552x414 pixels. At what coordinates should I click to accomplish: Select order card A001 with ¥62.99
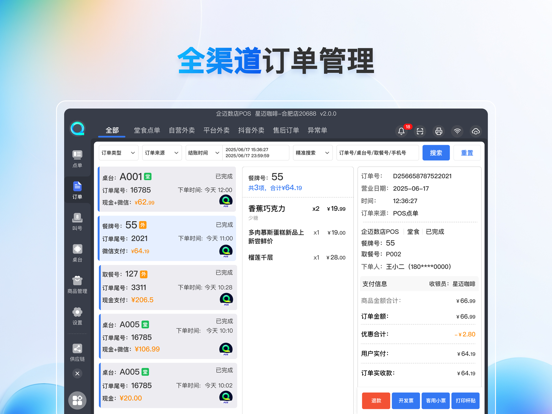(x=168, y=189)
